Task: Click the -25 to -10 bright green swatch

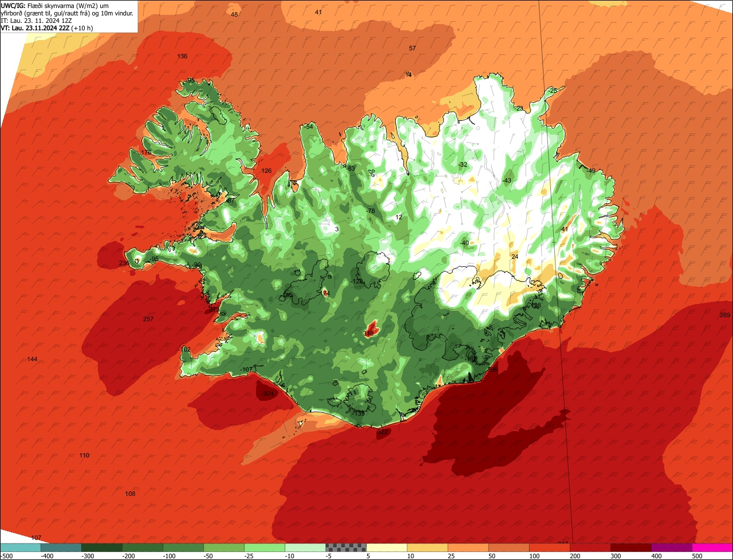Action: tap(264, 547)
